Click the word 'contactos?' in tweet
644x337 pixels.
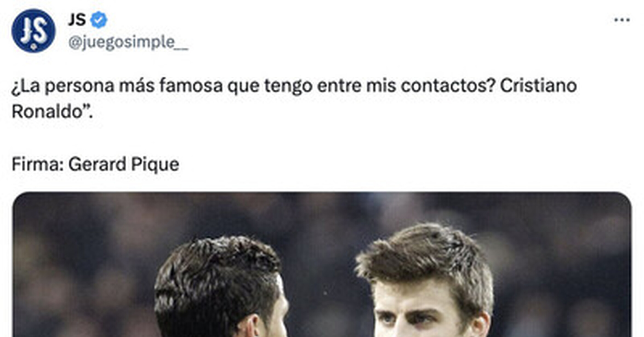(x=448, y=85)
